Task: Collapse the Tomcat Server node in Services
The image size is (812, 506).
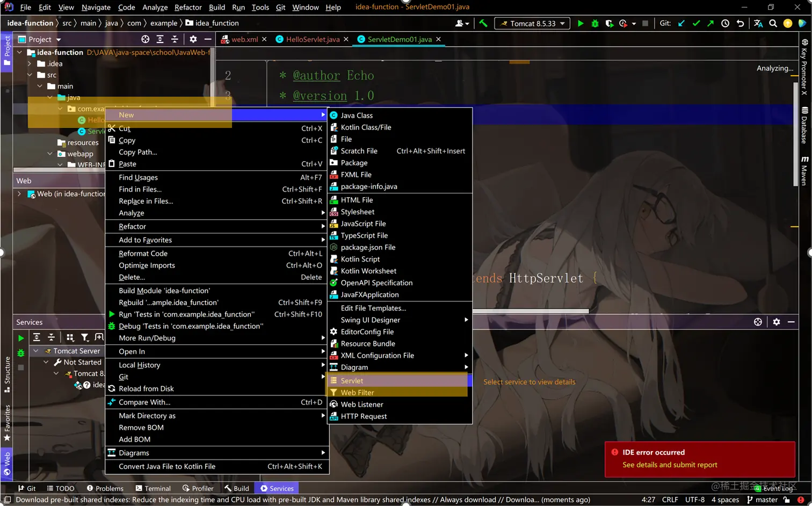Action: [36, 351]
